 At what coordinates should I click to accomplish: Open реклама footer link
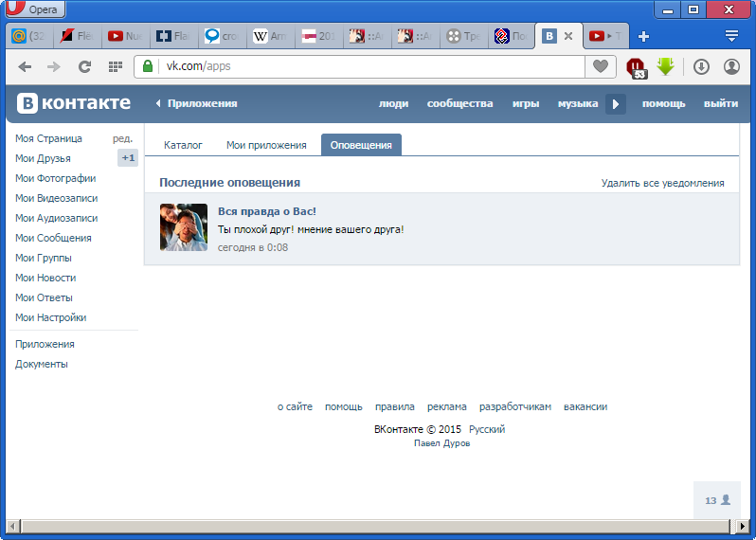(447, 407)
